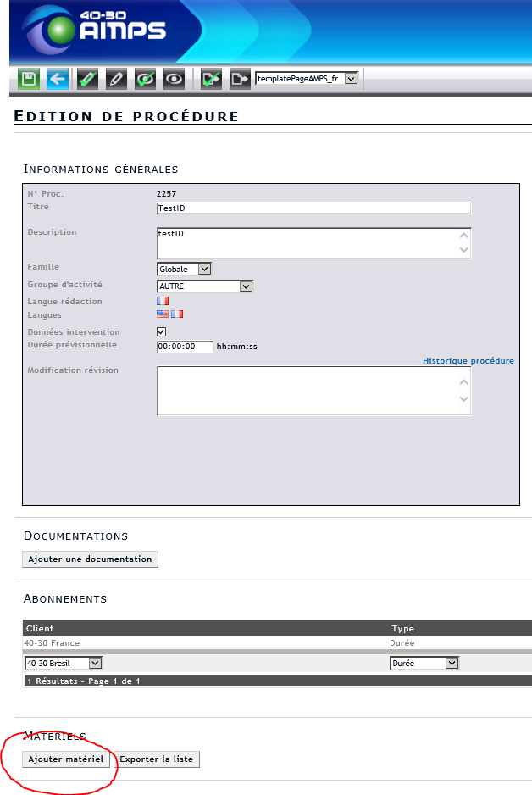Open the Type dropdown showing Durée

tap(424, 663)
